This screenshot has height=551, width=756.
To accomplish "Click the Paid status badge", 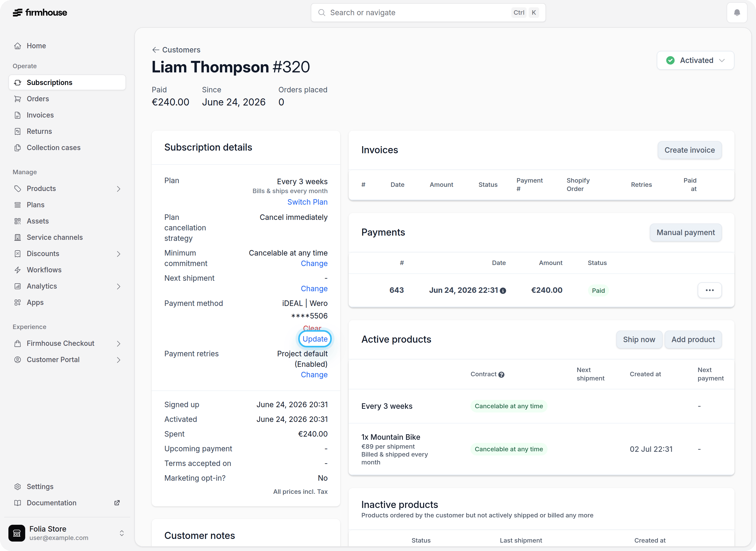I will pyautogui.click(x=598, y=290).
